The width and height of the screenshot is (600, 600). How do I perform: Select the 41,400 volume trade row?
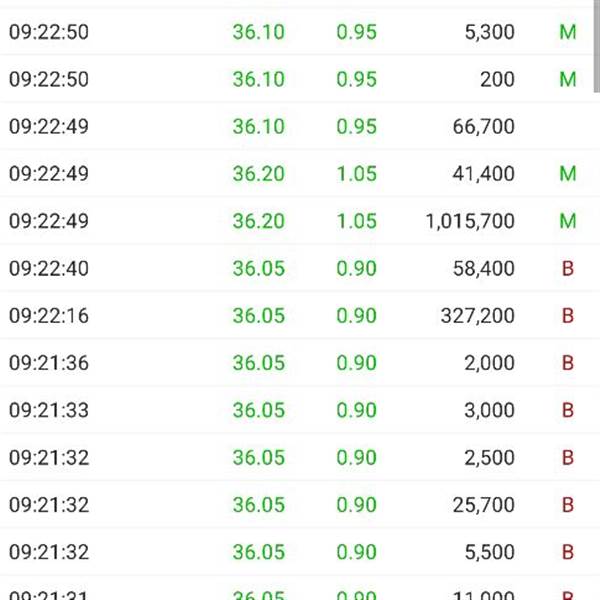click(297, 173)
